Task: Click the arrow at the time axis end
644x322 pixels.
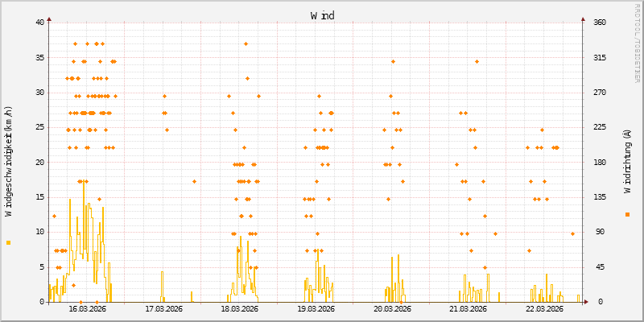Action: [x=587, y=302]
